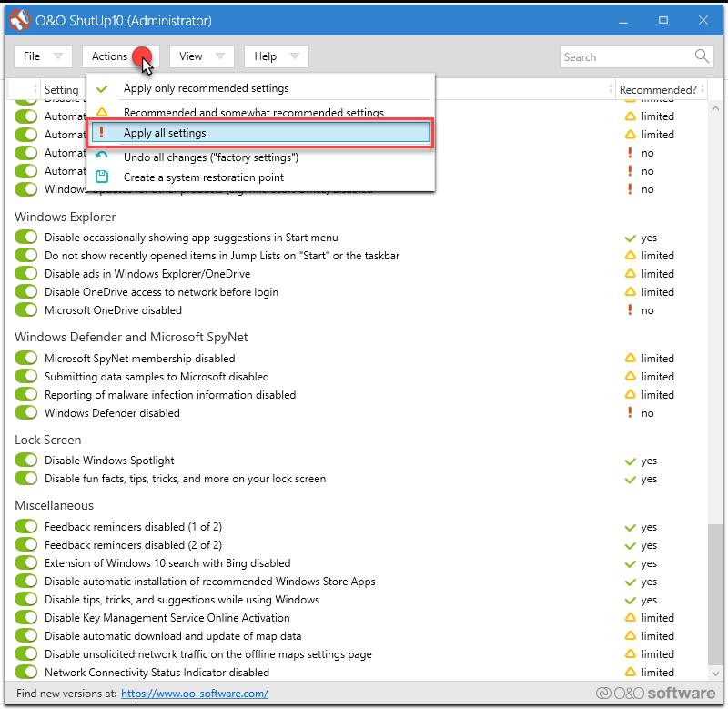
Task: Toggle Disable occassionally showing app suggestions in Start menu
Action: (26, 238)
